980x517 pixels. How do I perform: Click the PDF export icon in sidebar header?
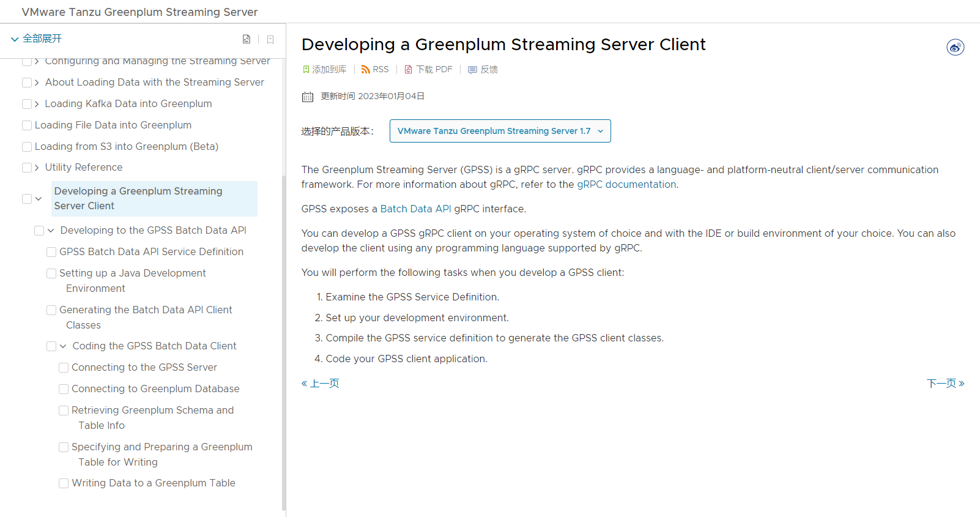coord(246,39)
